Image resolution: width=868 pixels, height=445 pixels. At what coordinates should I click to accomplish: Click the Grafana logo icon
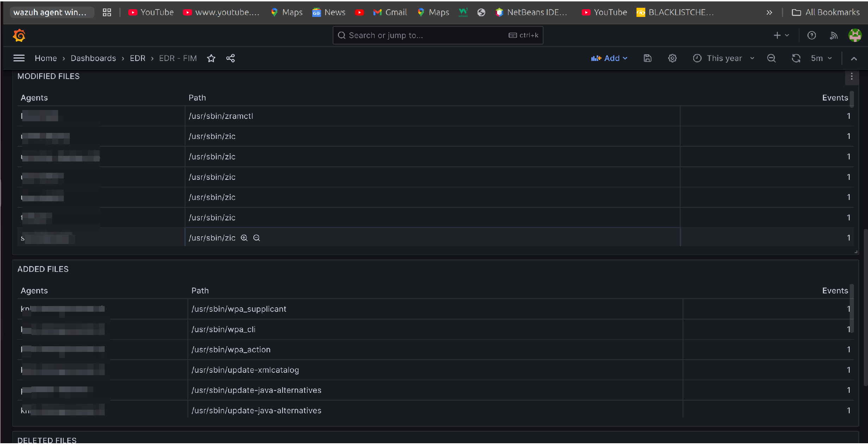[19, 35]
